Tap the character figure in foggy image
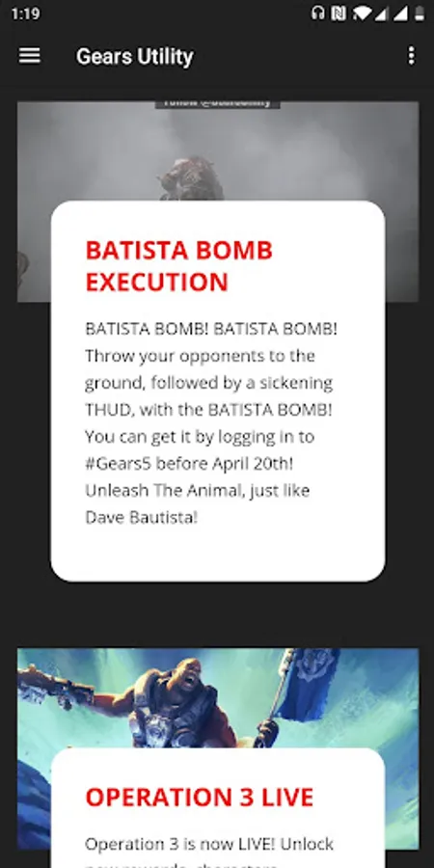This screenshot has height=868, width=434. 192,178
